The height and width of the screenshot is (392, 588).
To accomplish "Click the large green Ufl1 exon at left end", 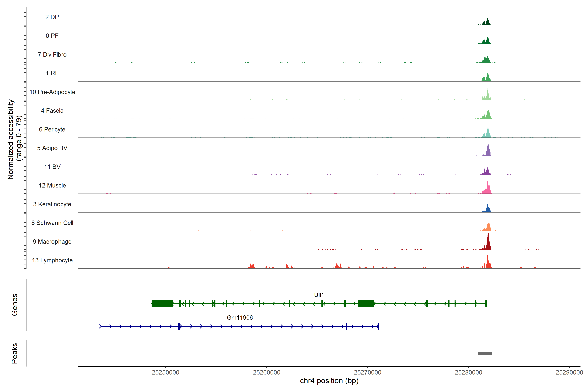I will coord(162,303).
